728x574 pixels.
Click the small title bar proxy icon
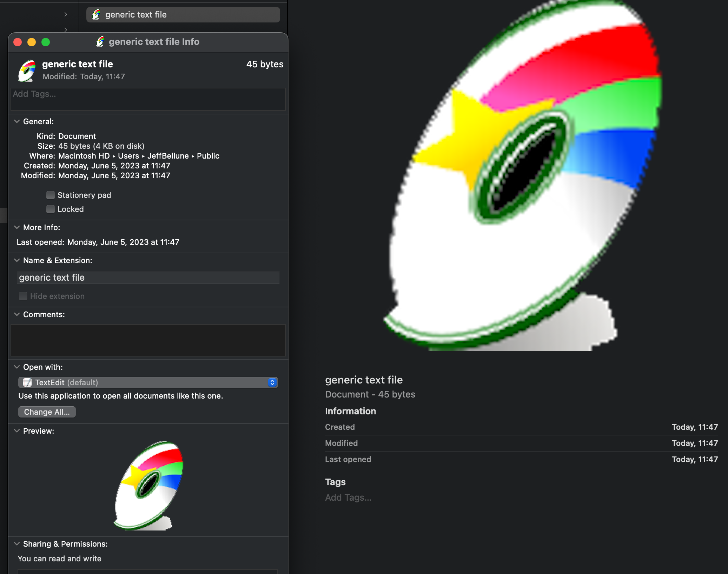[100, 42]
